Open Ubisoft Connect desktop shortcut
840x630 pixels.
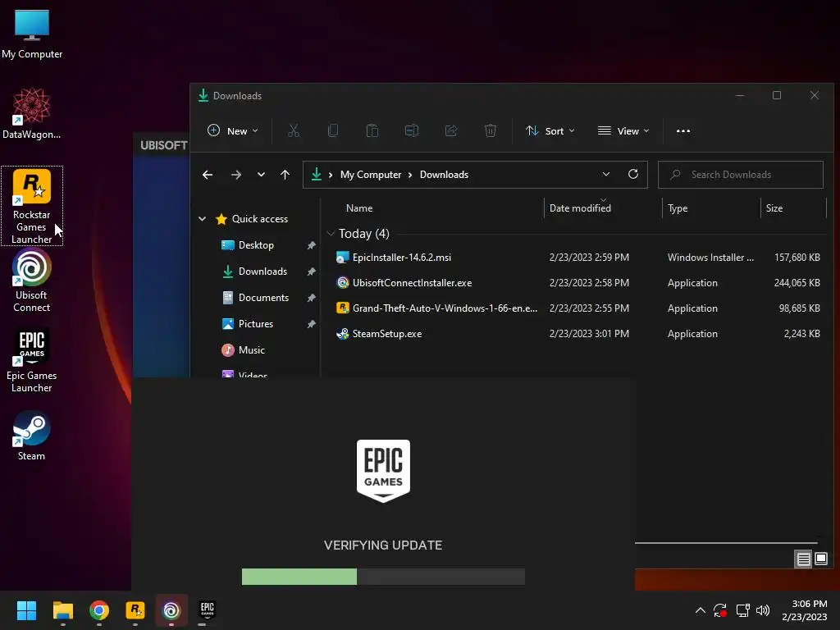pos(32,281)
